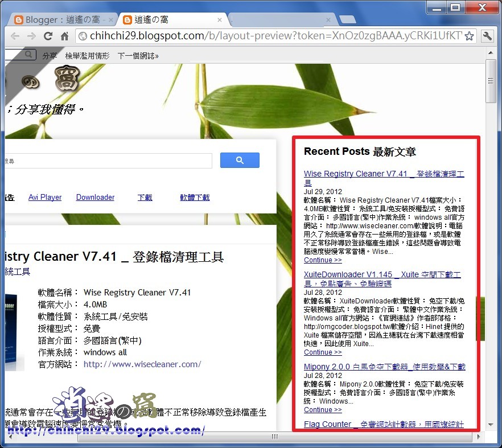Click the horizontal scrollbar right arrow
The image size is (502, 448).
click(x=478, y=437)
